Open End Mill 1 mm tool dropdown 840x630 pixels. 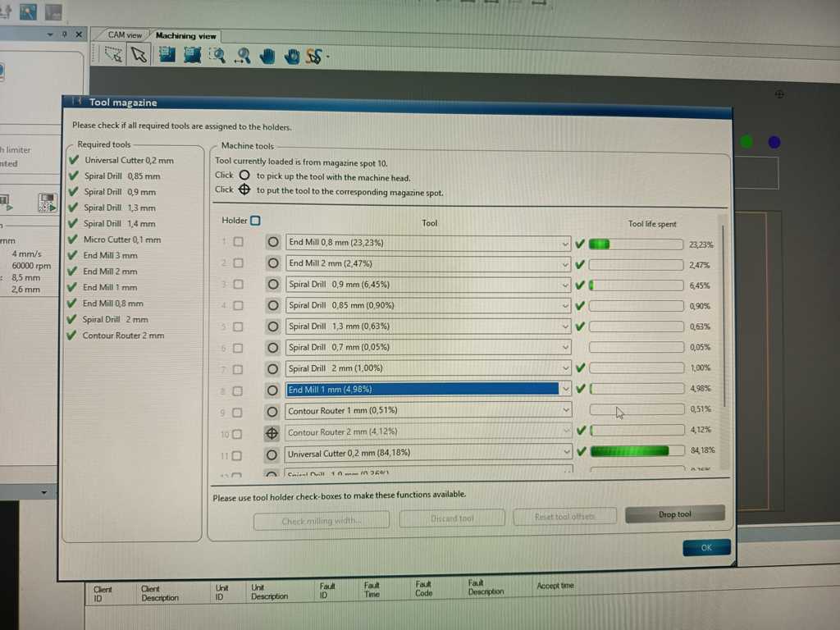click(566, 389)
